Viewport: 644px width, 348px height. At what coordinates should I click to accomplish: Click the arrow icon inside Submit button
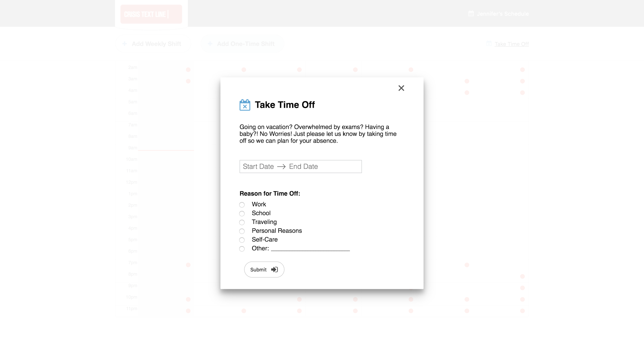[x=275, y=269]
